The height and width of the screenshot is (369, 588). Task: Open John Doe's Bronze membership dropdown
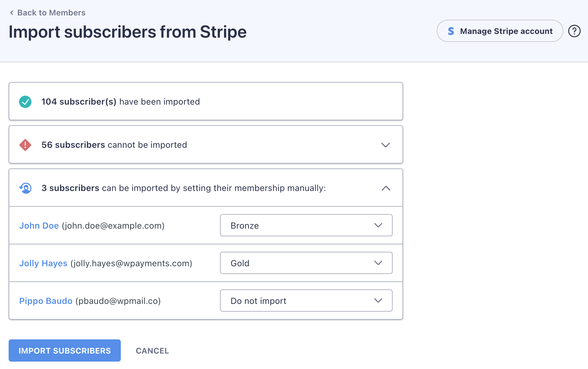306,226
